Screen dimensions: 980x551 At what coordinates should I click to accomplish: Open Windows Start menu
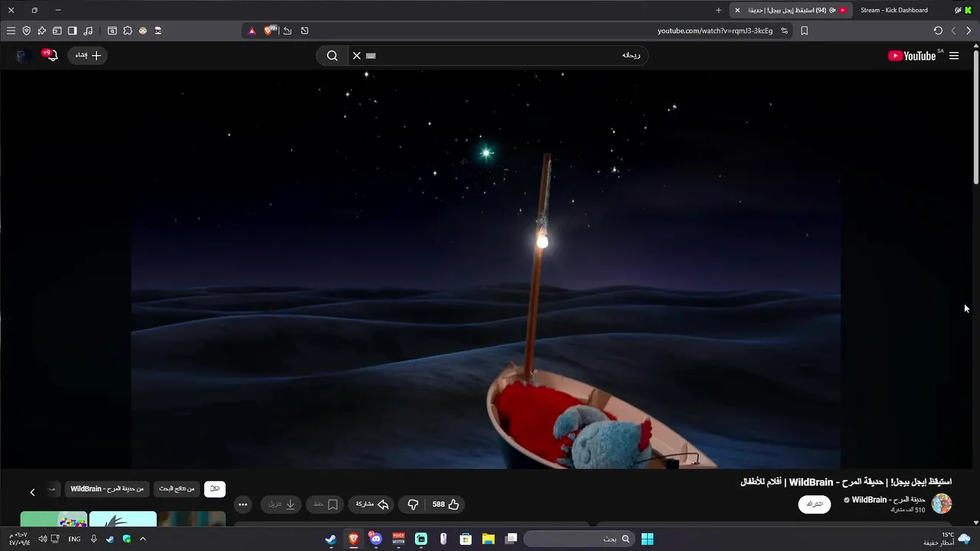point(647,539)
